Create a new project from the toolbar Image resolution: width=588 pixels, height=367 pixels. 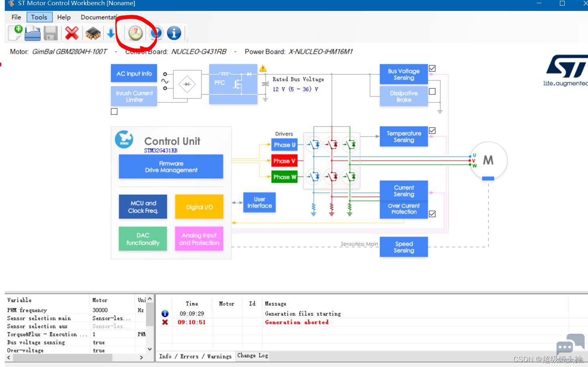(15, 33)
